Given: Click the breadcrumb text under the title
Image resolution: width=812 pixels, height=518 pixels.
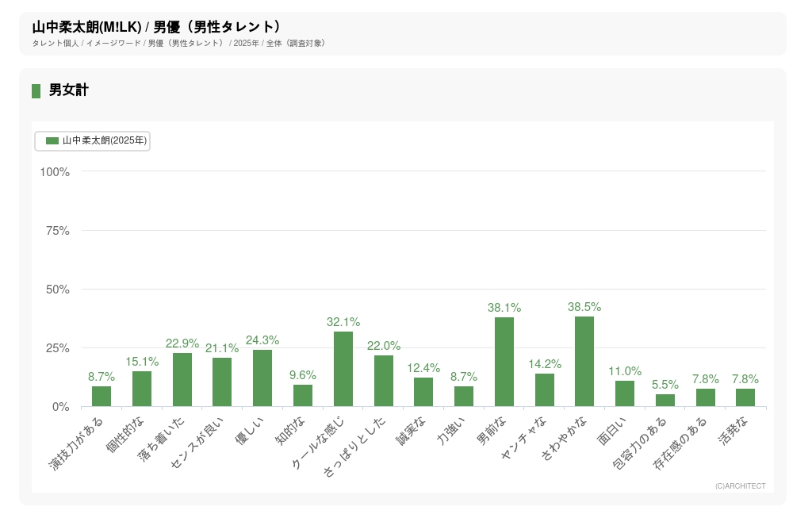Looking at the screenshot, I should [178, 43].
